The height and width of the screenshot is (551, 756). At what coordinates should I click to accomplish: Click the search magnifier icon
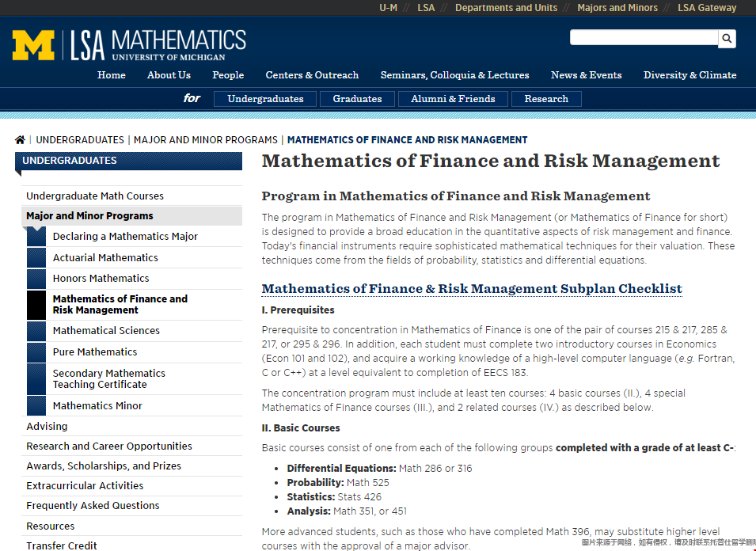[727, 38]
